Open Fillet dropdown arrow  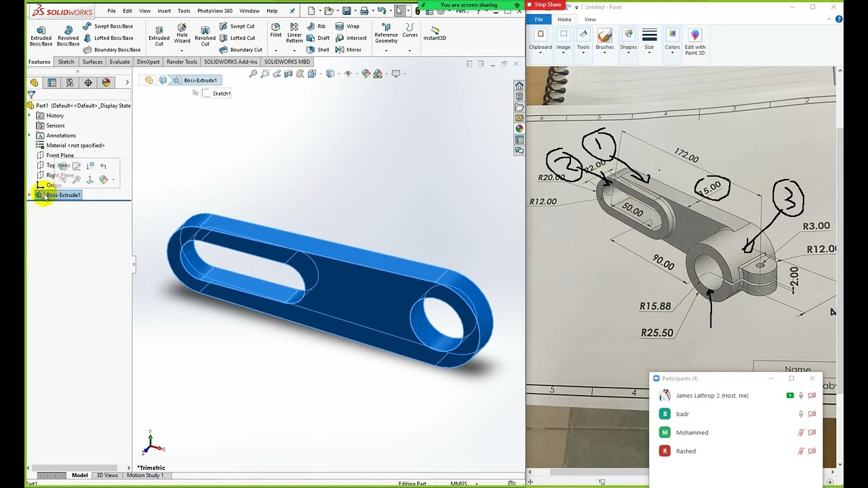(x=276, y=50)
